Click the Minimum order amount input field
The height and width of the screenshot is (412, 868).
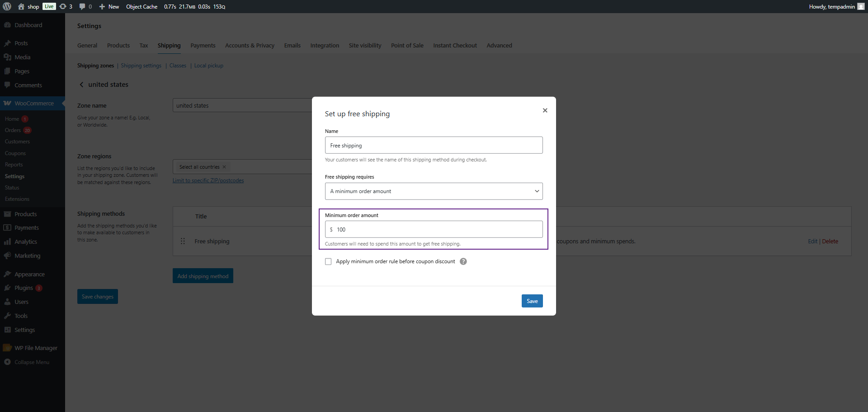[436, 229]
